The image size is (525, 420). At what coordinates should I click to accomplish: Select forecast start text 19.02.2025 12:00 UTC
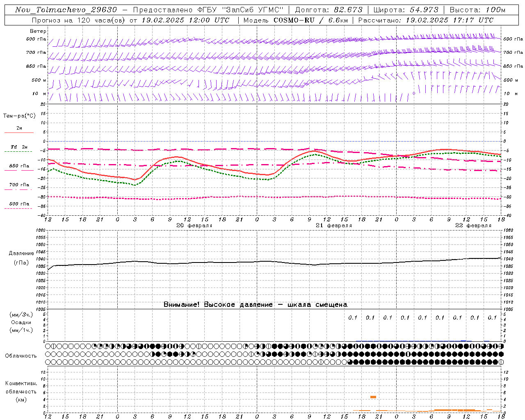(x=185, y=20)
